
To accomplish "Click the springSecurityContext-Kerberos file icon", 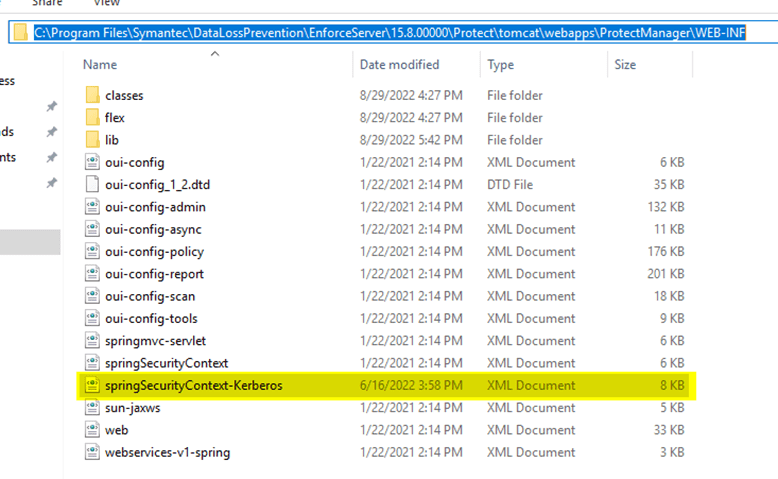I will tap(92, 385).
